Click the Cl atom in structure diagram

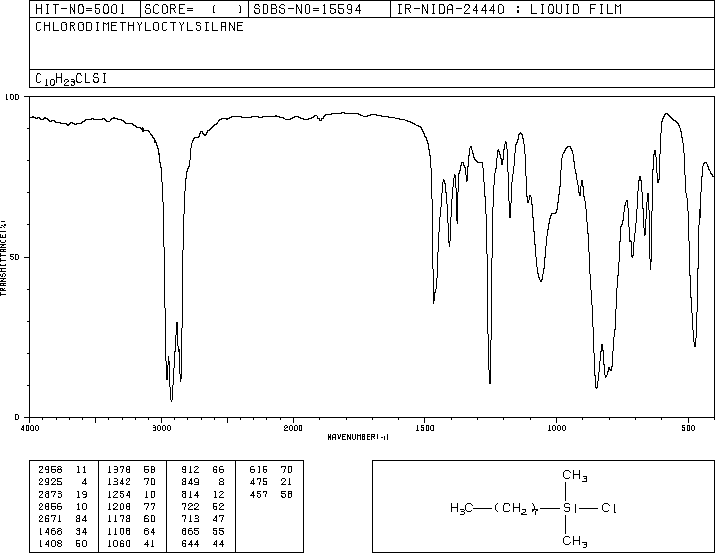click(x=609, y=508)
